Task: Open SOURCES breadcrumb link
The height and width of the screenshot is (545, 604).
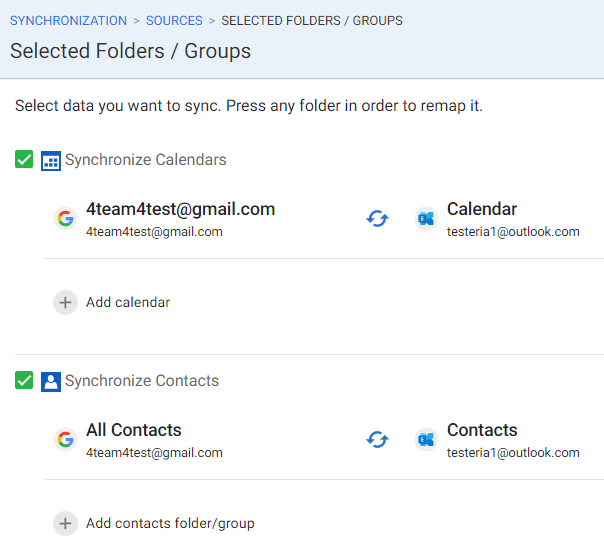Action: pyautogui.click(x=174, y=20)
